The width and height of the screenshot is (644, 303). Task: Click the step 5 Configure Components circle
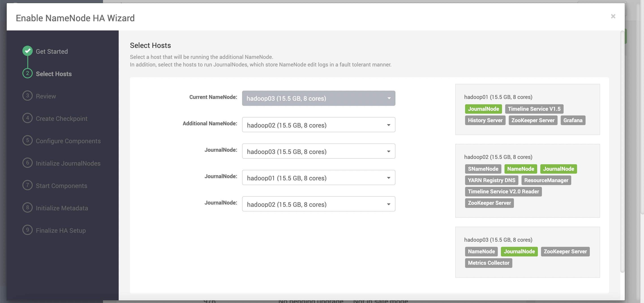point(28,140)
